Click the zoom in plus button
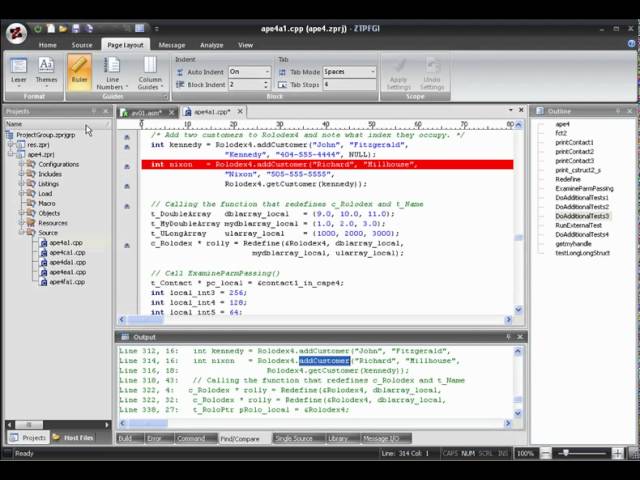 click(x=618, y=453)
